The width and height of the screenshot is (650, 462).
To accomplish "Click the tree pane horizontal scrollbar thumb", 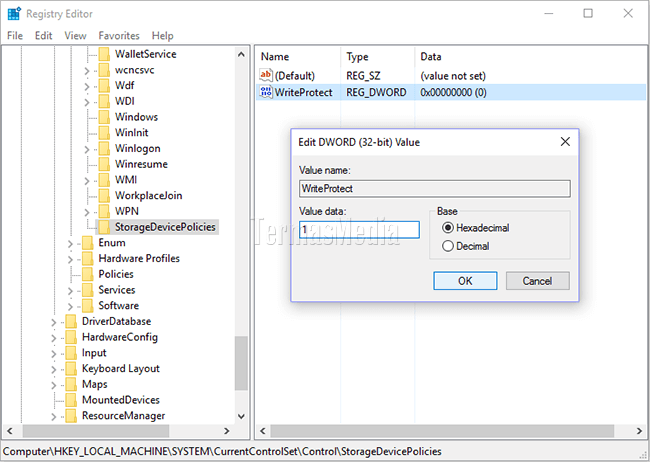I will click(96, 431).
